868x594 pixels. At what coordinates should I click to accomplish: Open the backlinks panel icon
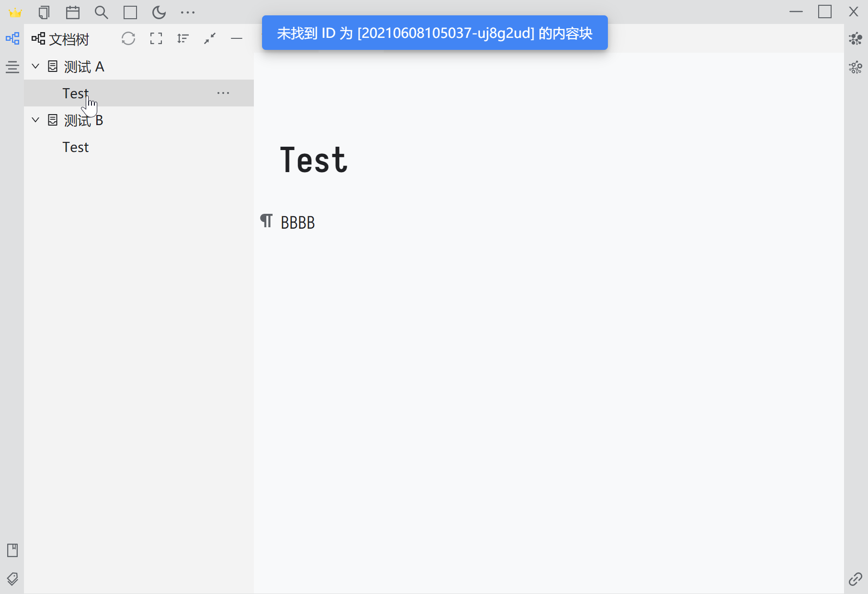click(x=856, y=579)
